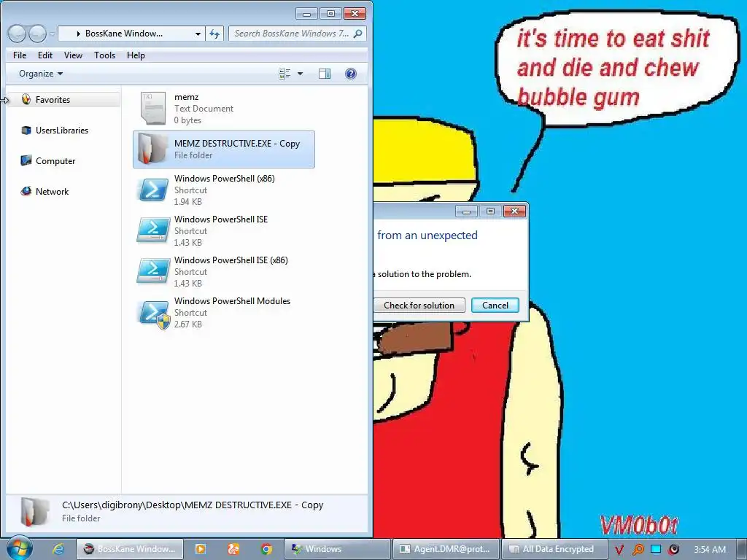Launch Internet Explorer from the taskbar

(x=58, y=549)
